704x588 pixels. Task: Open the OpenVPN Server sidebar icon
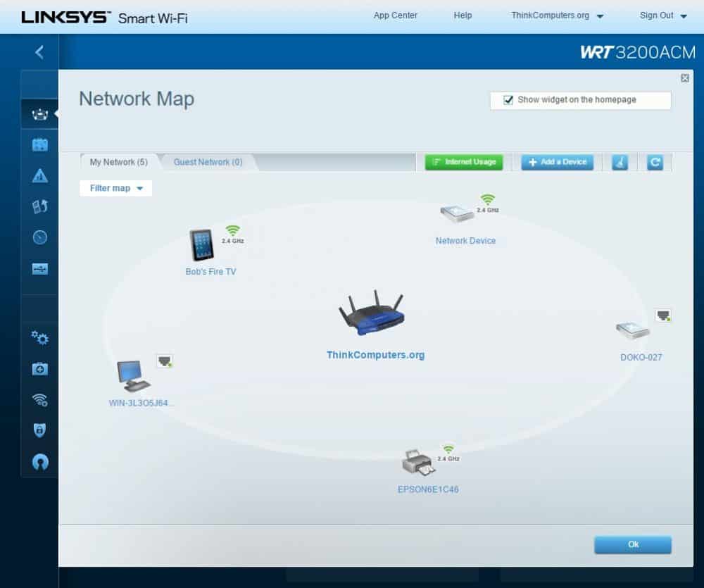40,461
